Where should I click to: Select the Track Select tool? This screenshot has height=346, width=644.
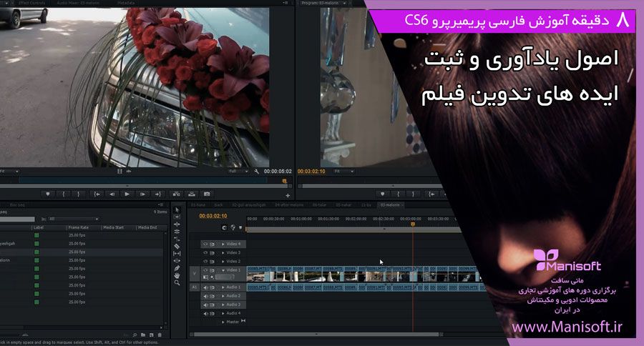point(177,217)
